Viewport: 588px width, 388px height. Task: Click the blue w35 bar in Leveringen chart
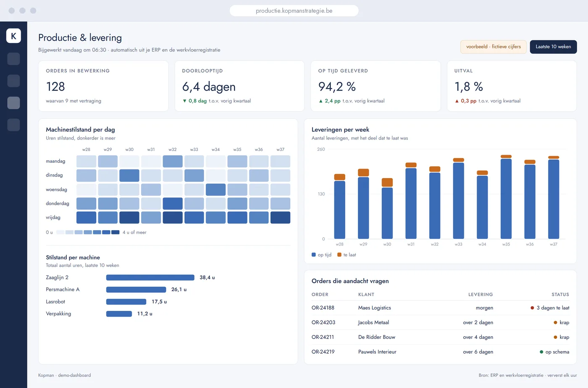click(506, 199)
